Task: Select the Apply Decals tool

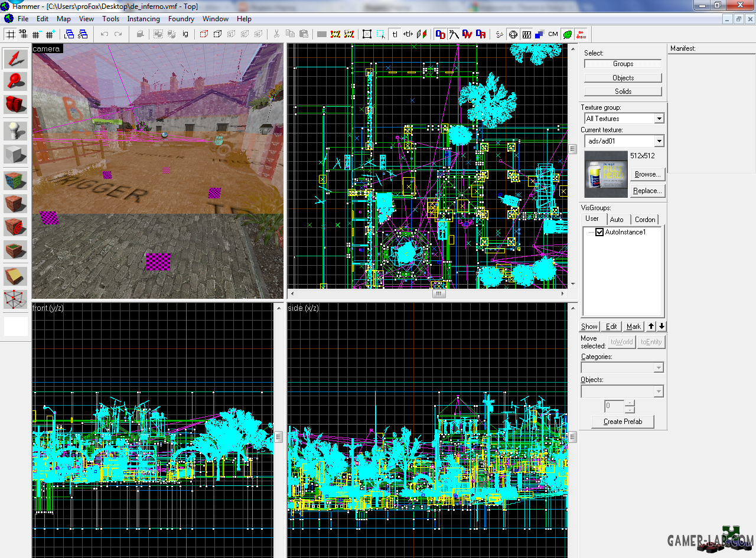Action: pyautogui.click(x=16, y=227)
